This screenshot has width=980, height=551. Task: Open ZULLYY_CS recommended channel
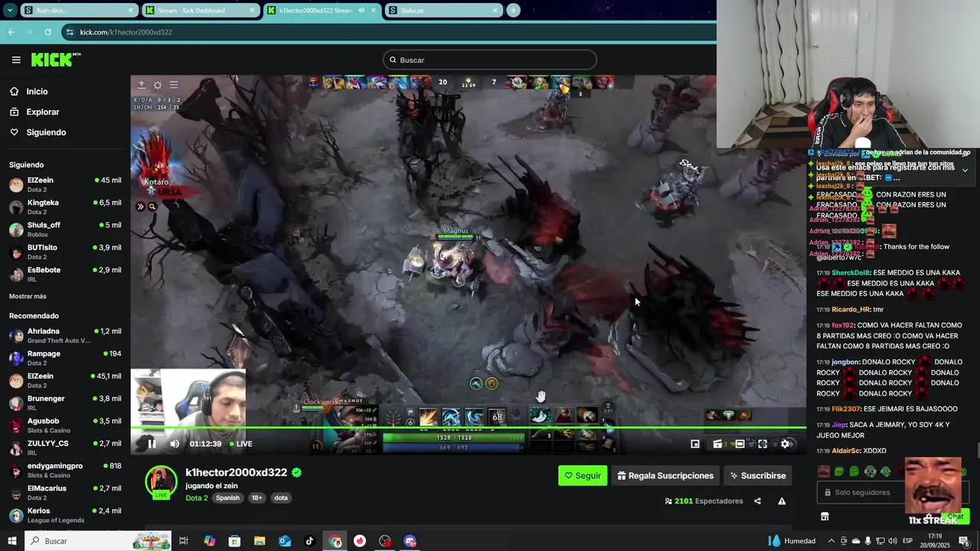65,448
